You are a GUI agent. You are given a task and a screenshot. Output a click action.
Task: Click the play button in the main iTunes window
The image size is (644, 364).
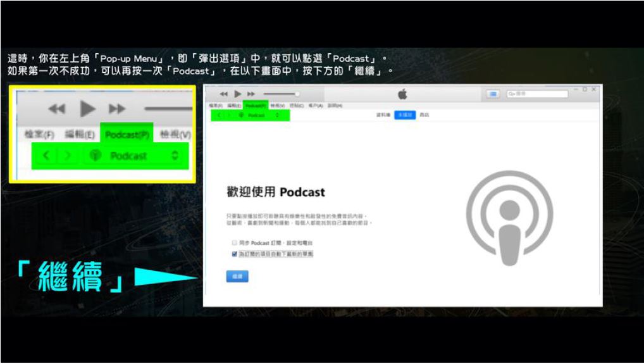pos(237,94)
